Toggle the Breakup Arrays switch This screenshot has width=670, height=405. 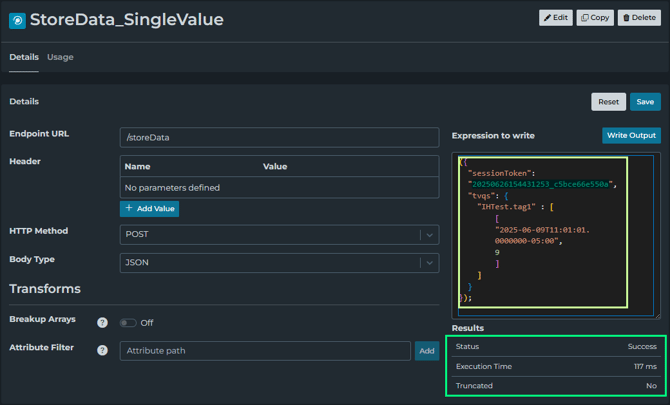tap(128, 323)
